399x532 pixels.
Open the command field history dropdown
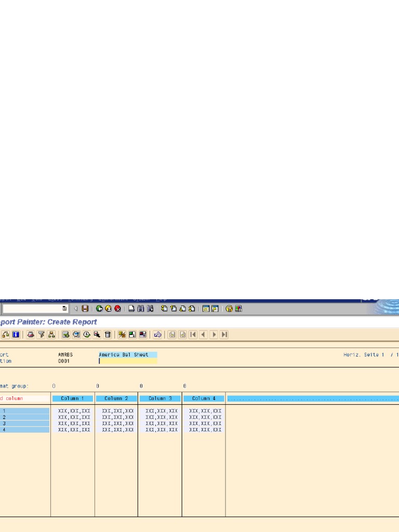tap(64, 309)
